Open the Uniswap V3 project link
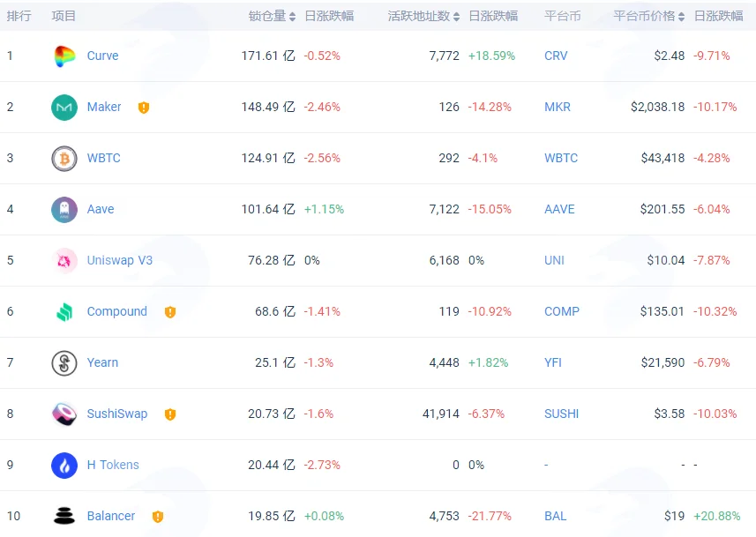The image size is (756, 537). 120,260
